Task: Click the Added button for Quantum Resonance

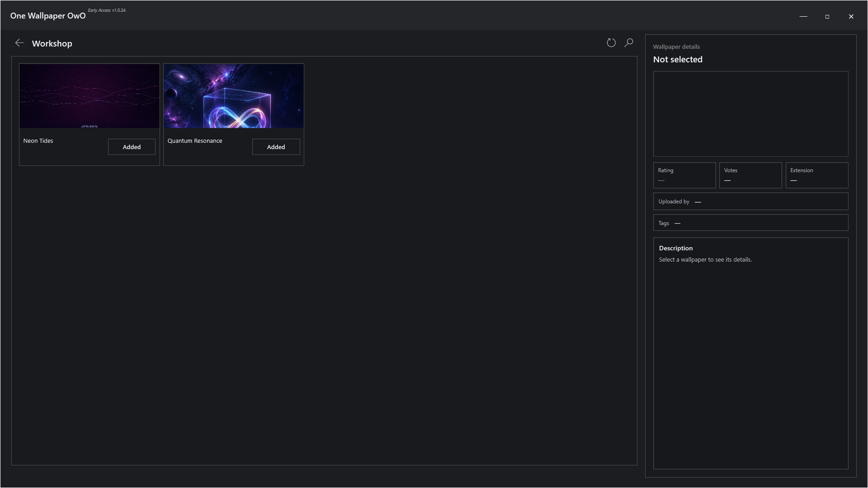Action: [x=276, y=147]
